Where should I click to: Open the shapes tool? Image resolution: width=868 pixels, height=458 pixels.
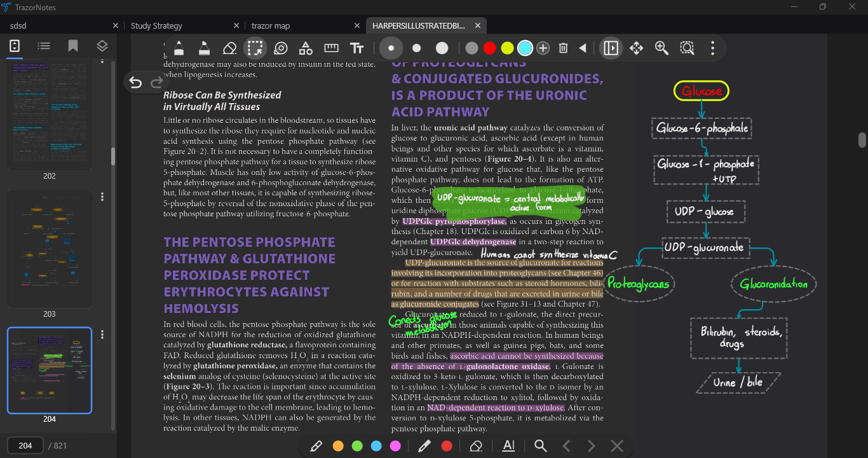(x=306, y=48)
